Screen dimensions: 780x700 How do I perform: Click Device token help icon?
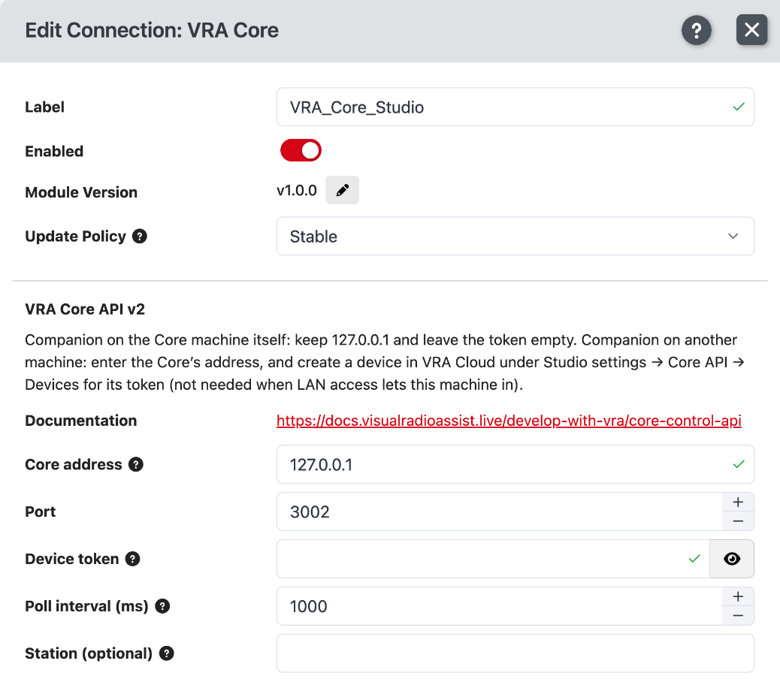click(132, 559)
